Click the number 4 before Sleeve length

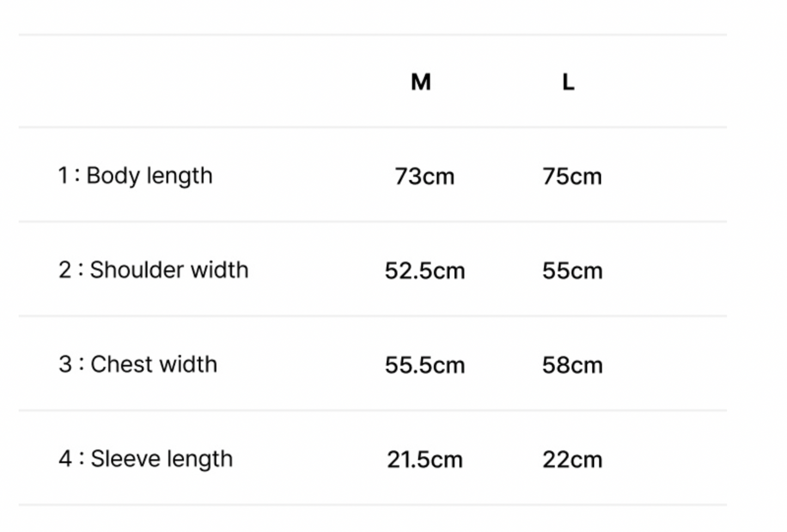65,458
